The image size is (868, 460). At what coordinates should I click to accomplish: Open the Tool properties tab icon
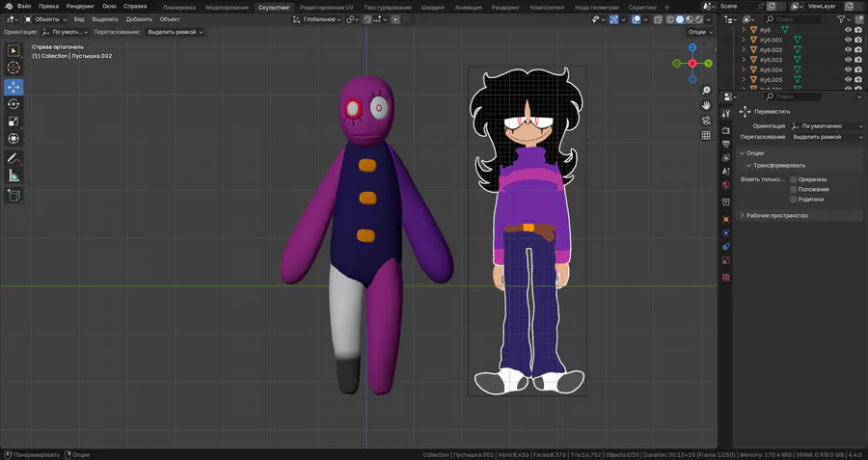coord(726,114)
